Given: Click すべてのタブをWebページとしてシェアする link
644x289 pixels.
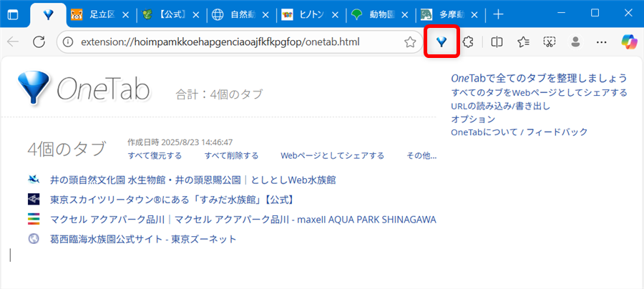Looking at the screenshot, I should pyautogui.click(x=539, y=93).
